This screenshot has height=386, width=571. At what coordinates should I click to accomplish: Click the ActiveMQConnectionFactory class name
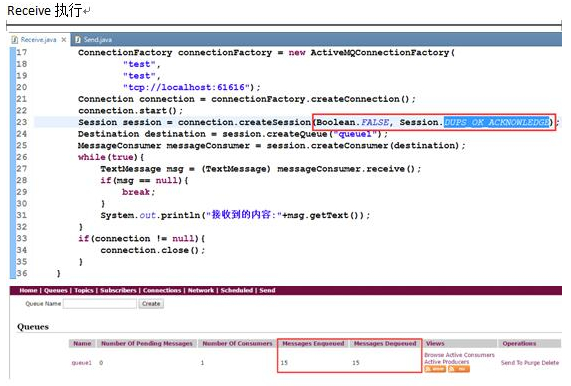[x=380, y=52]
